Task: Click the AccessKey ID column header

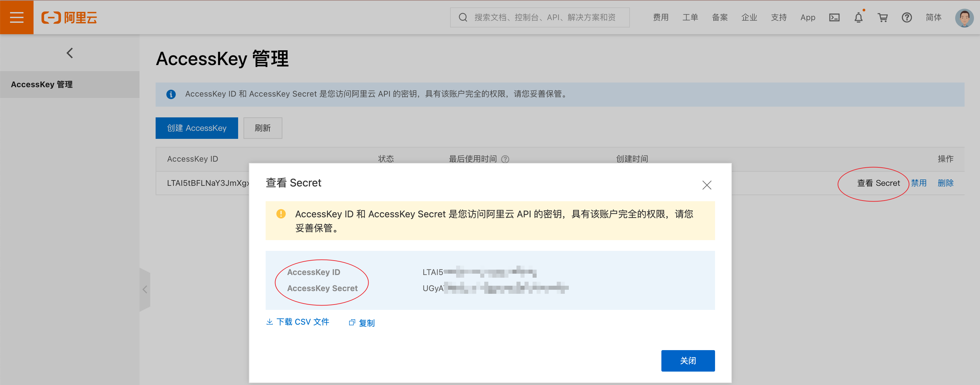Action: click(193, 159)
